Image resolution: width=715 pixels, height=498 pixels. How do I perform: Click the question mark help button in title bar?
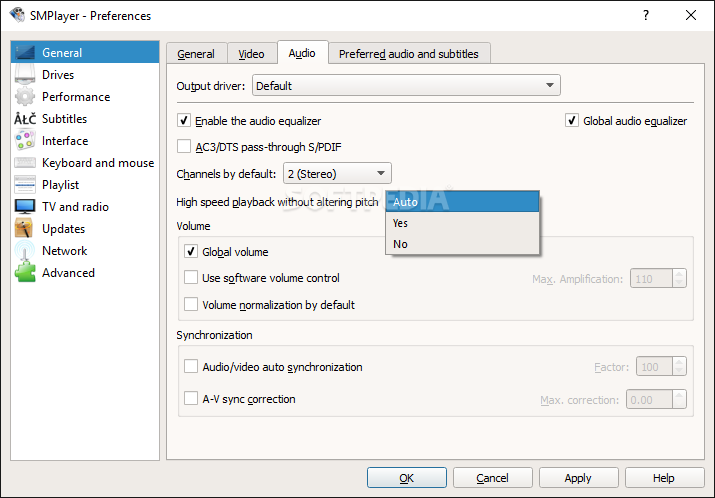click(x=646, y=15)
